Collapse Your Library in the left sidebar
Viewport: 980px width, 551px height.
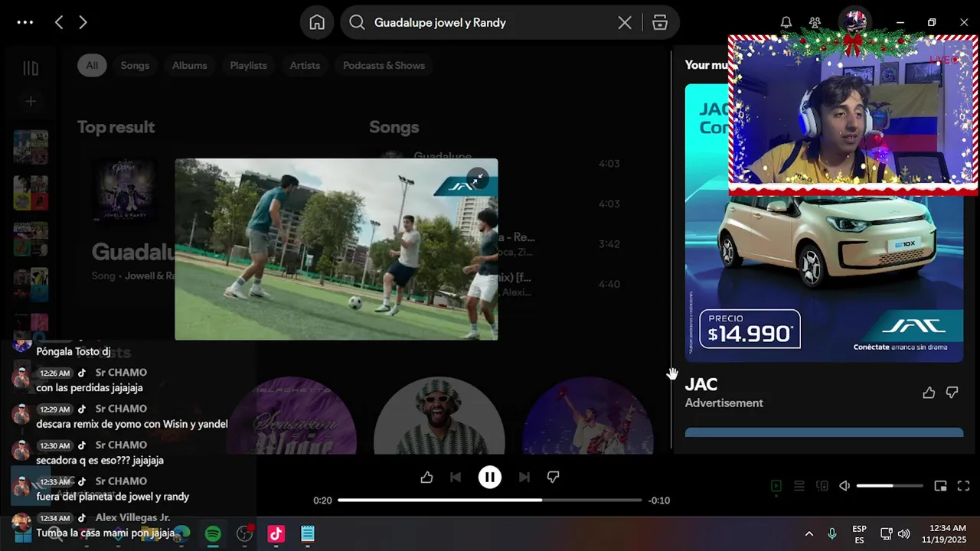[31, 68]
